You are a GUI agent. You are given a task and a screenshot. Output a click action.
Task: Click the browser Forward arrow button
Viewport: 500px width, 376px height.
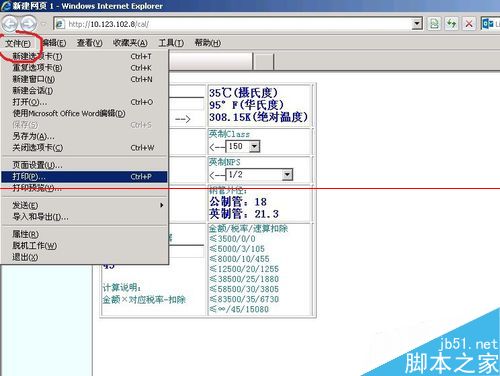(x=29, y=24)
